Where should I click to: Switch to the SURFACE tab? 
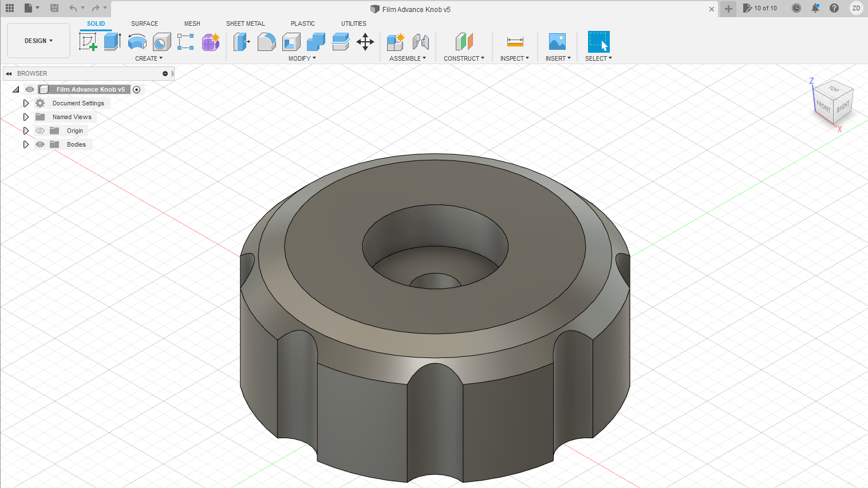coord(144,23)
